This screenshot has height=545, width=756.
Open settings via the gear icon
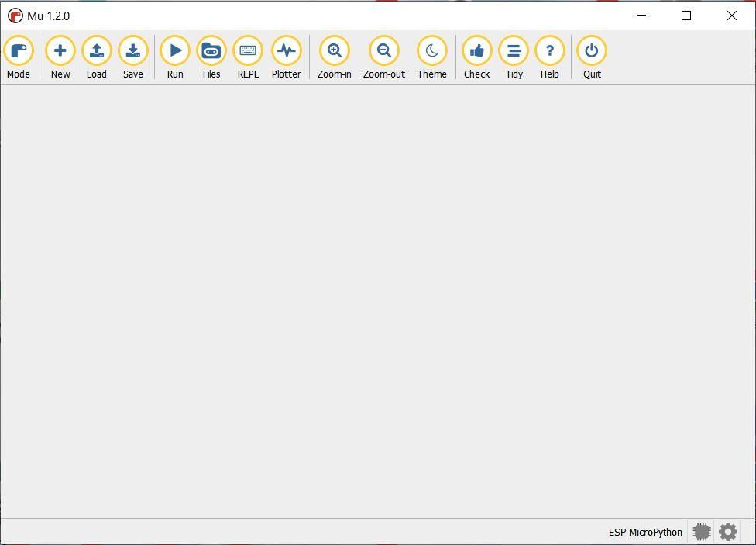pos(728,532)
